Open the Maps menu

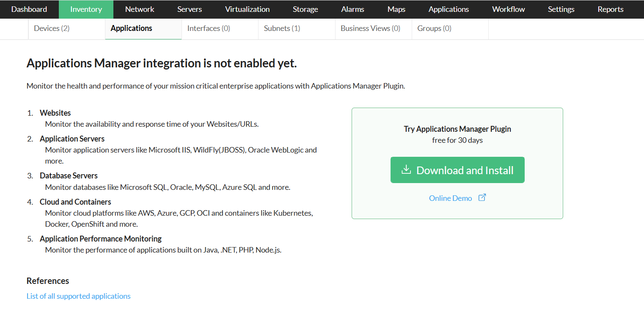click(x=396, y=9)
